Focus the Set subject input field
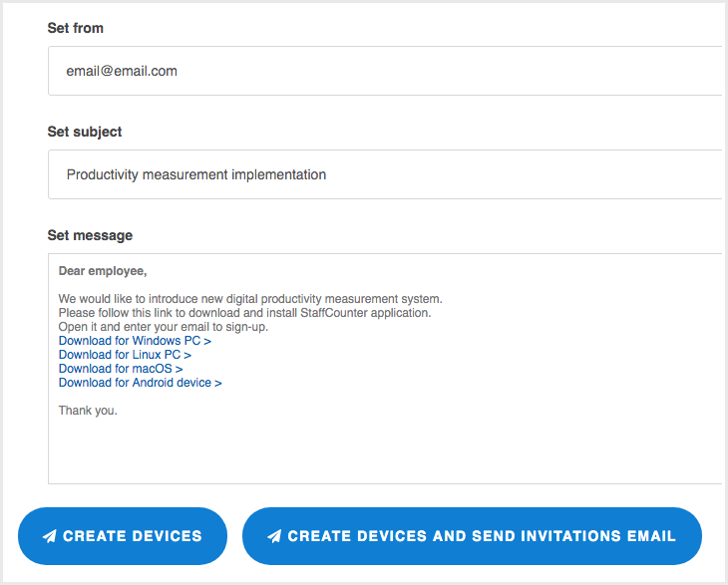Image resolution: width=728 pixels, height=585 pixels. point(385,174)
